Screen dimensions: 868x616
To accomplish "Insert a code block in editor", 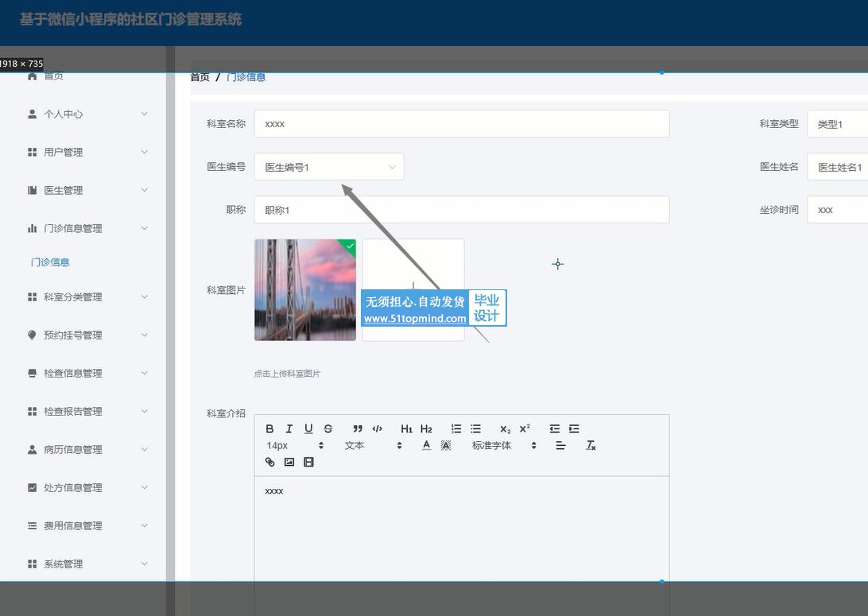I will click(378, 429).
